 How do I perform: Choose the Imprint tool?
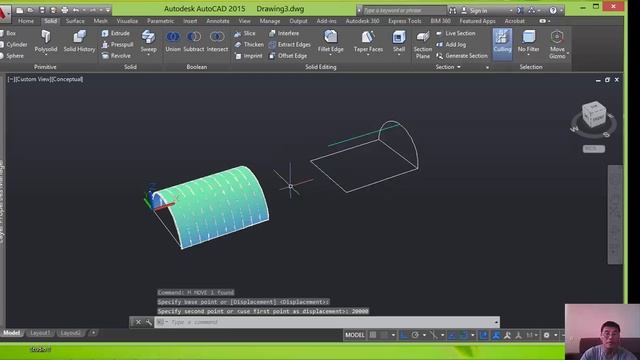(248, 56)
